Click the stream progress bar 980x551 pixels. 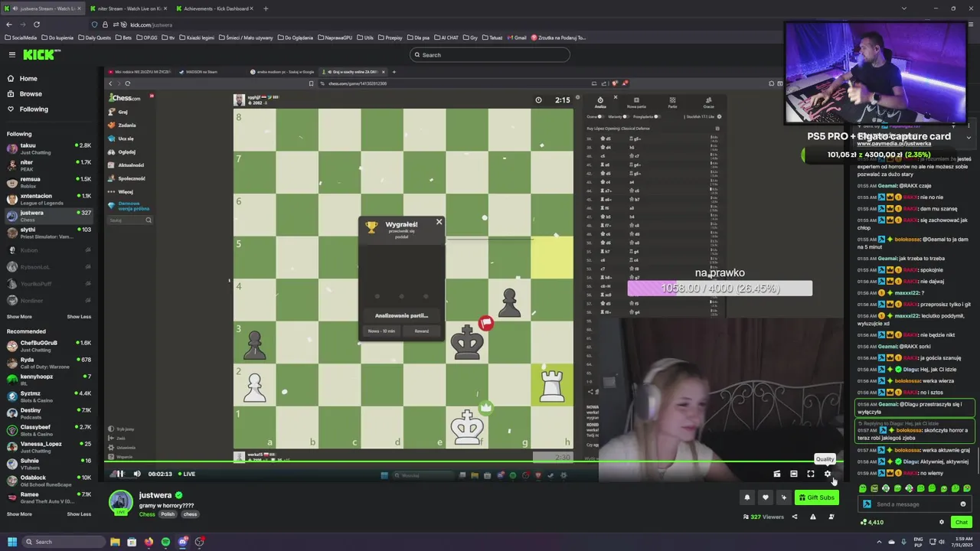[475, 461]
